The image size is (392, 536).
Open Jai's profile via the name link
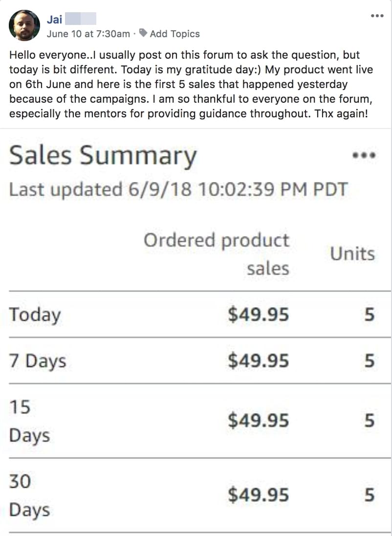pos(54,20)
